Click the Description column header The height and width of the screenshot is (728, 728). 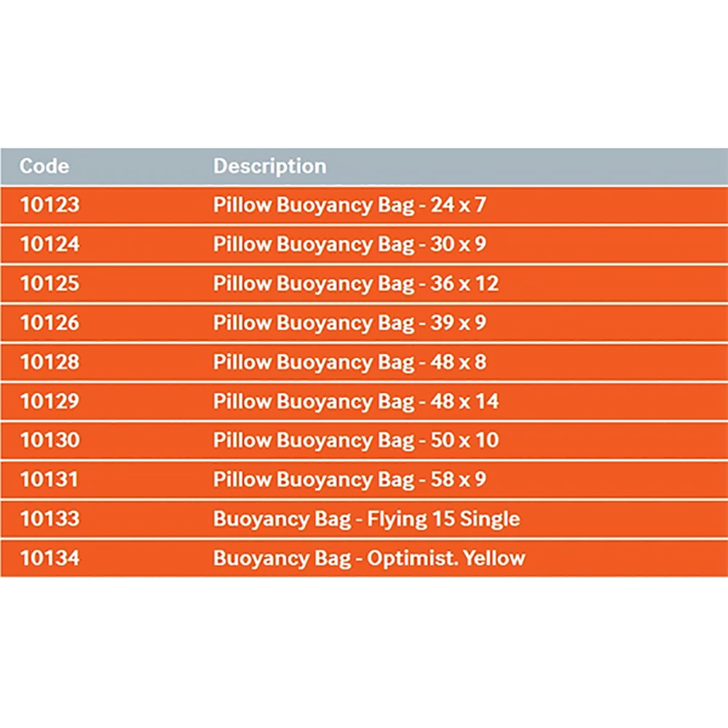(x=269, y=166)
